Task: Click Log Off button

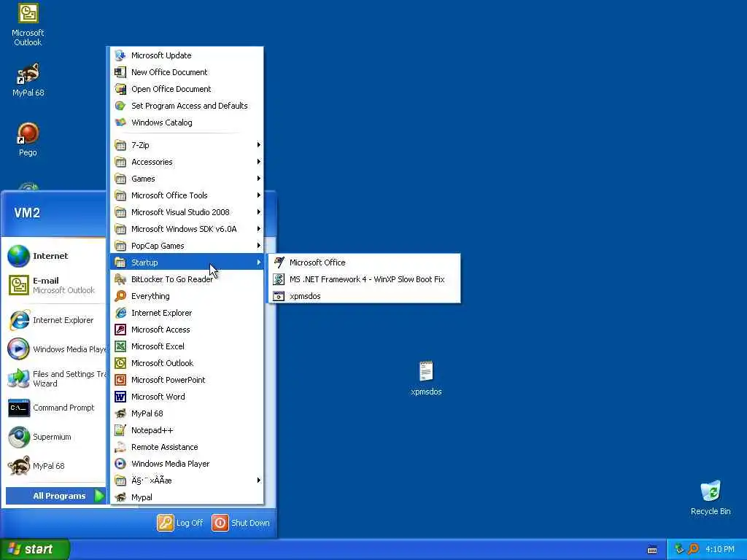Action: 180,523
